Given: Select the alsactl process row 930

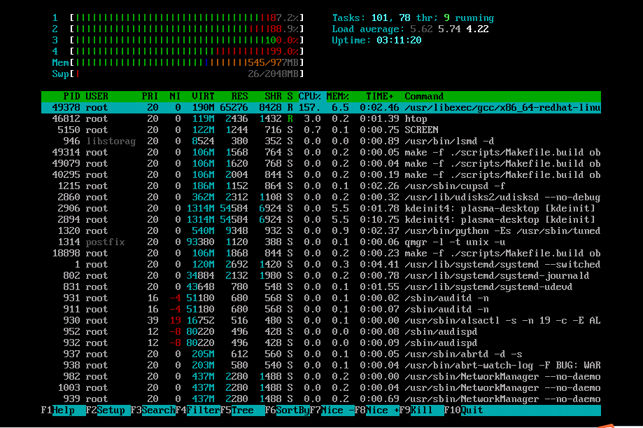Looking at the screenshot, I should tap(321, 321).
